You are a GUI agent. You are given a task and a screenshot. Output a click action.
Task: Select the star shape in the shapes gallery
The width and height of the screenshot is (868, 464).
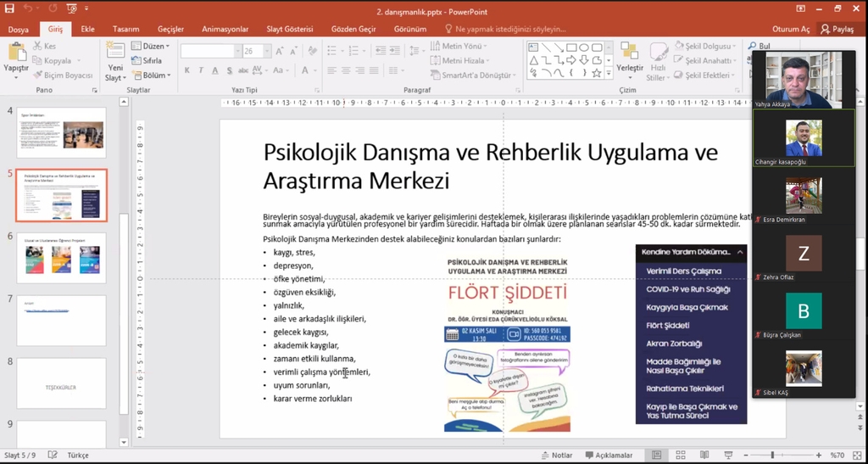coord(598,73)
